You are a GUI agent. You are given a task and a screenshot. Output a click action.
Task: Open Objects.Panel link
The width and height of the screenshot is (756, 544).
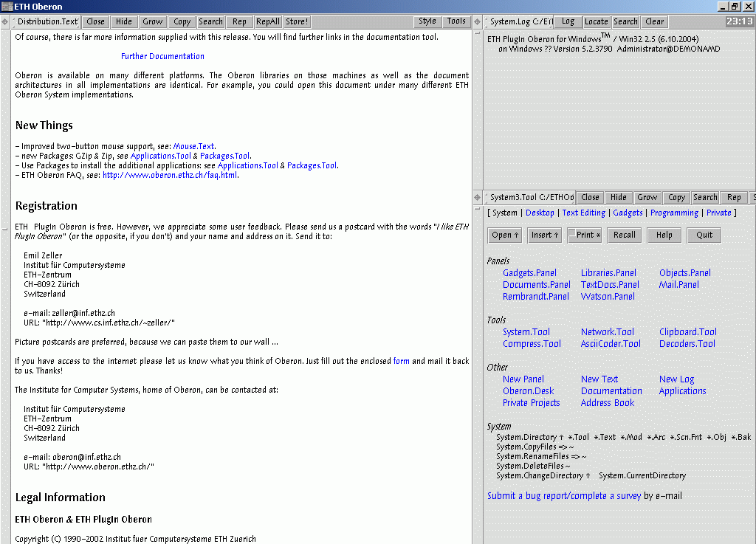[684, 272]
